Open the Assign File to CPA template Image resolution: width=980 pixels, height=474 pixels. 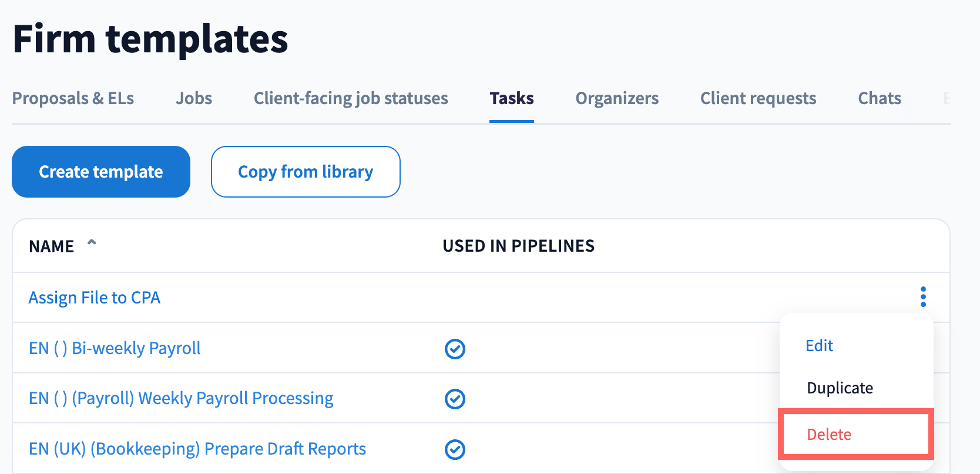tap(95, 298)
